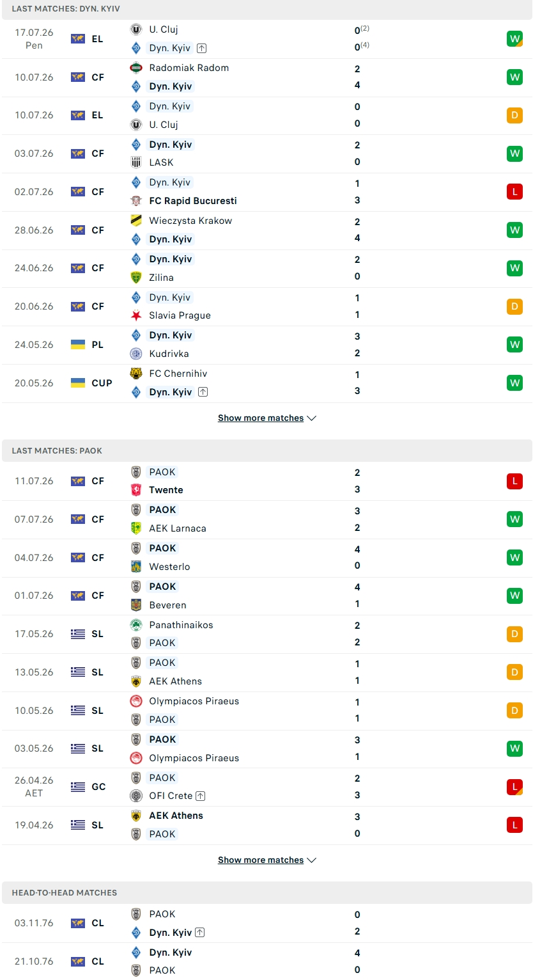Expand more Dyn. Kyiv matches
The image size is (533, 980).
(x=267, y=418)
